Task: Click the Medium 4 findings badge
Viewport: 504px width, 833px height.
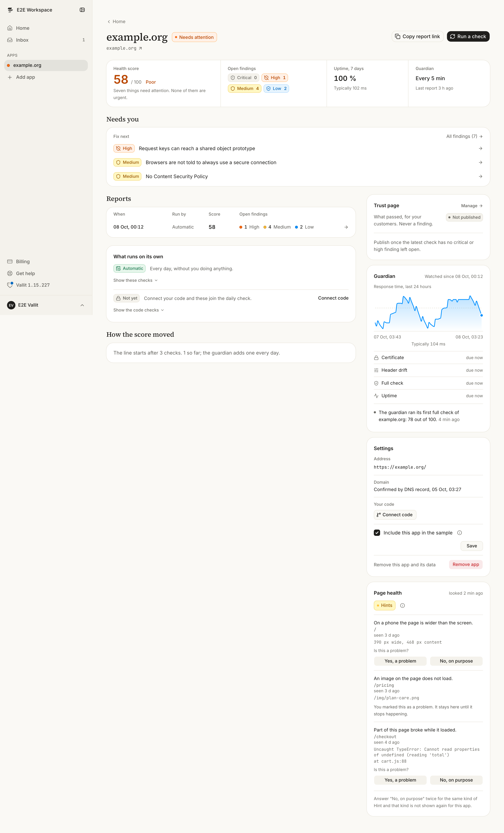Action: pyautogui.click(x=244, y=89)
